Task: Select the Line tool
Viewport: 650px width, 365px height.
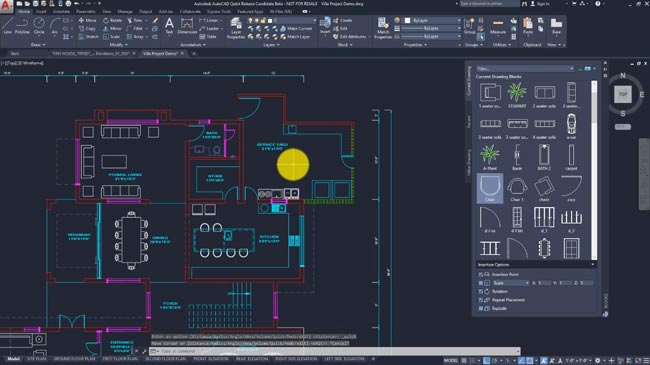Action: (7, 26)
